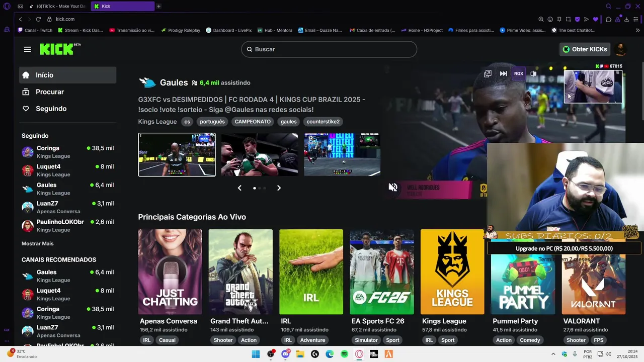Open the Prime Video bookmark
The image size is (644, 362).
(523, 30)
